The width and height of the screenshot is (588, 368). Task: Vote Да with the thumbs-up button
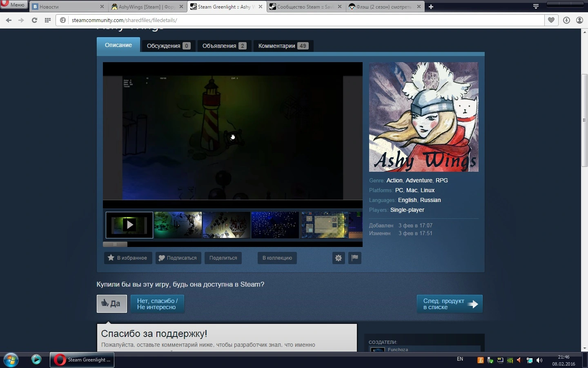[112, 304]
